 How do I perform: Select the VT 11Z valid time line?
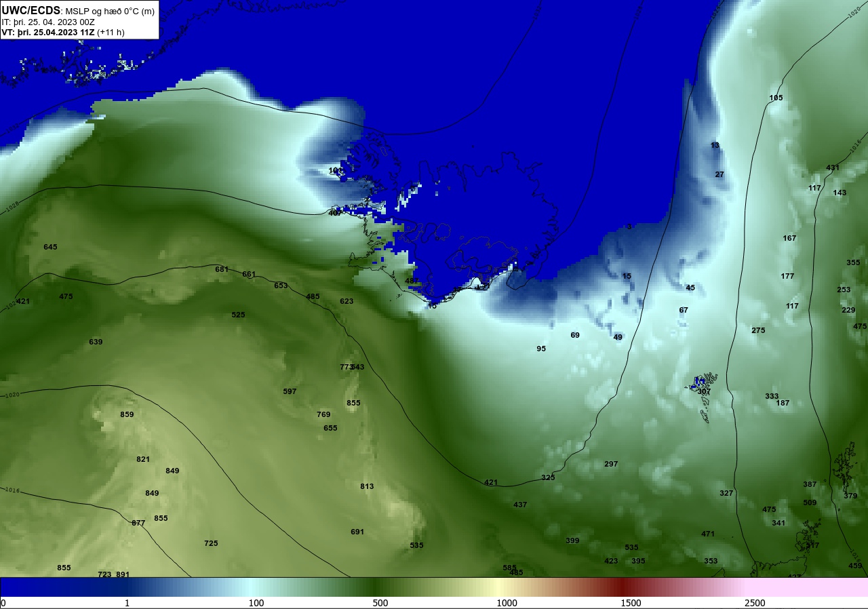[x=47, y=32]
